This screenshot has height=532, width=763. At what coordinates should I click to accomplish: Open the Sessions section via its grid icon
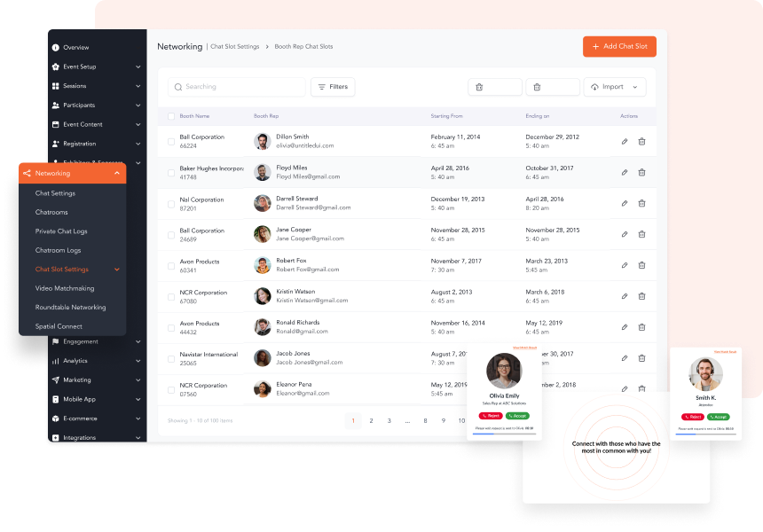(57, 85)
